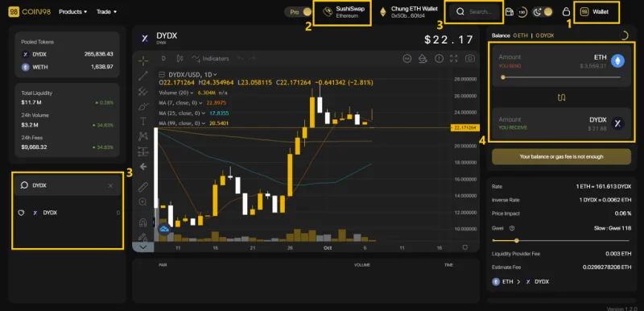Open the chart color fill bucket icon
644x311 pixels.
click(x=423, y=59)
